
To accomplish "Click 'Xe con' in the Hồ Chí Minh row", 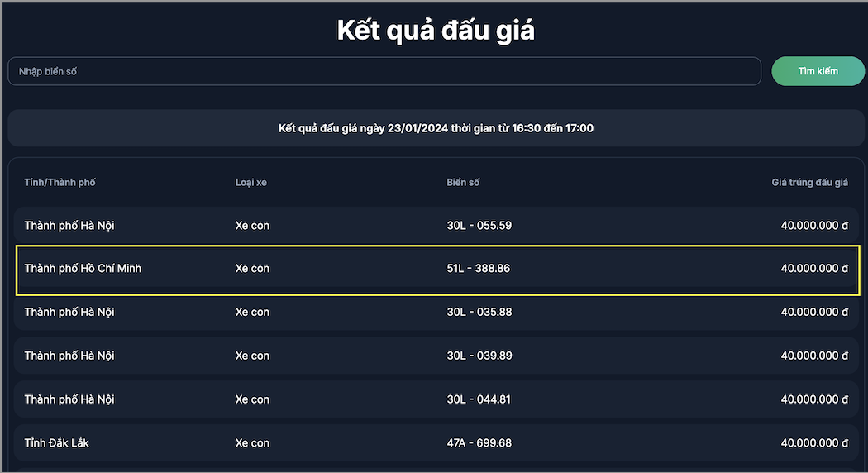I will [252, 269].
